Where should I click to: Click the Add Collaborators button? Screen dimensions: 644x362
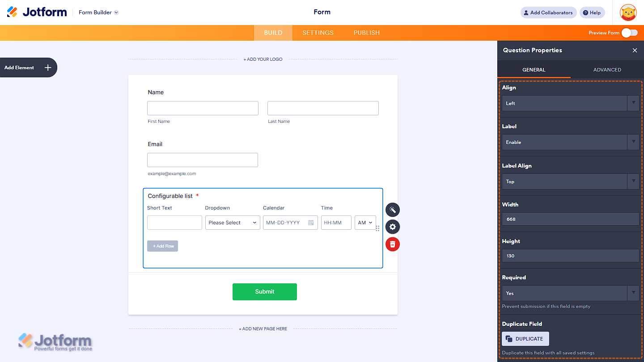(549, 13)
